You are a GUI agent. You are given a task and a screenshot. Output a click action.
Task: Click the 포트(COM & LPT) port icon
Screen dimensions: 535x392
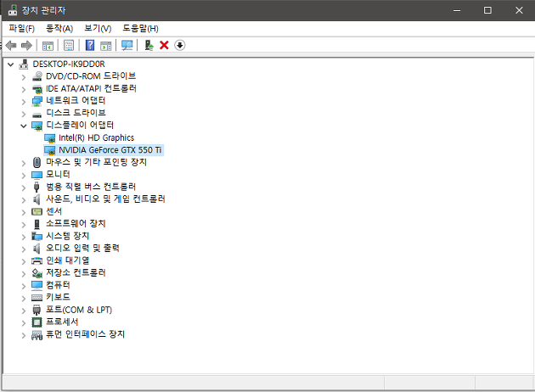pyautogui.click(x=37, y=310)
